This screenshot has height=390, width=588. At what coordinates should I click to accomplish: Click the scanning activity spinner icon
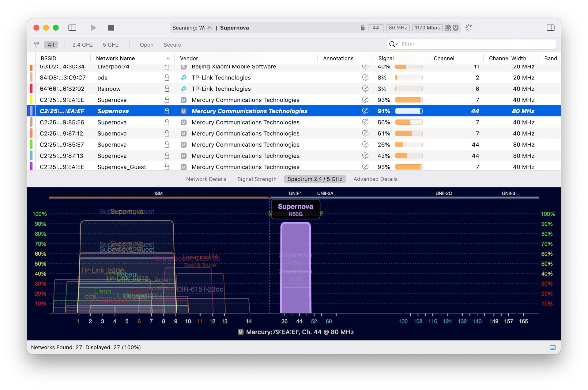point(469,28)
